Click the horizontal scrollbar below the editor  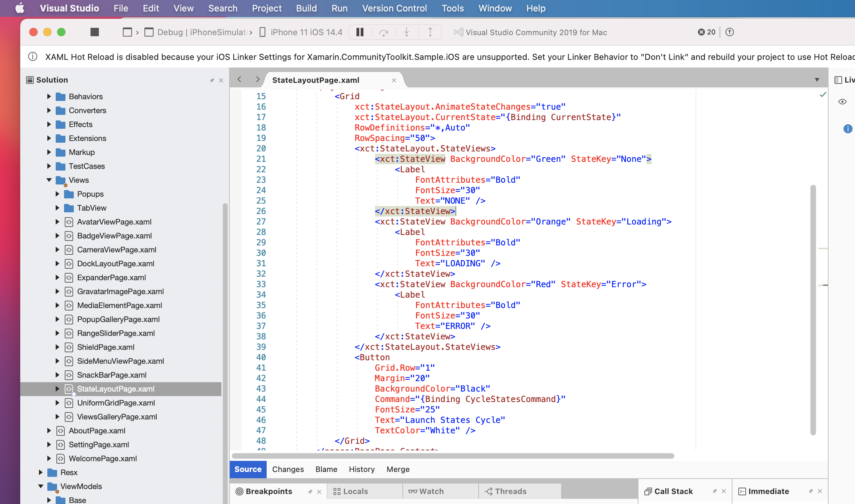click(x=453, y=455)
